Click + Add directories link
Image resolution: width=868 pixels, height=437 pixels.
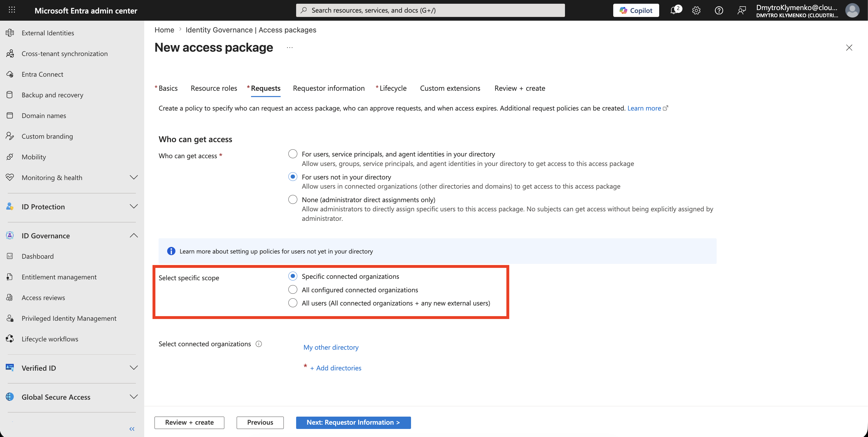(335, 368)
